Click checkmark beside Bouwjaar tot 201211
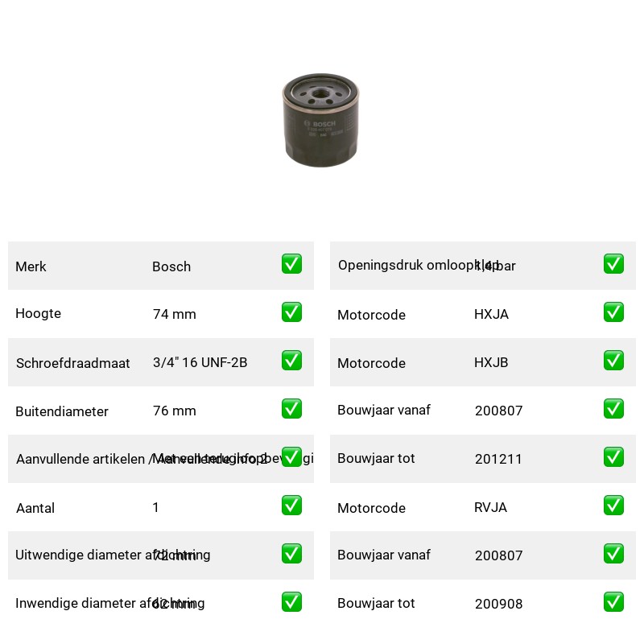 tap(613, 456)
